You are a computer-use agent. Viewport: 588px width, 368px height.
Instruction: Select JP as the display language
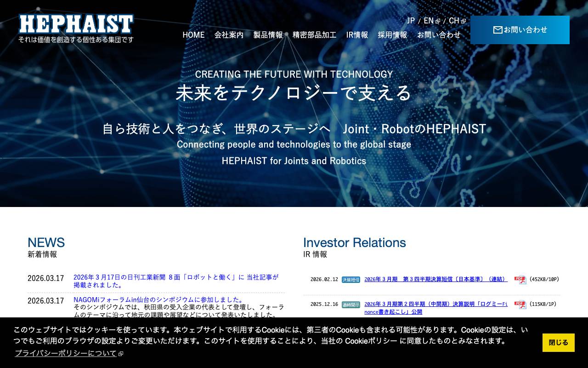pyautogui.click(x=410, y=20)
